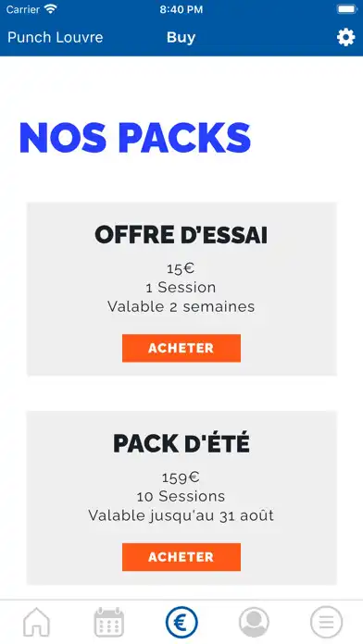Select the OFFRE D'ESSAI pack title

(181, 235)
